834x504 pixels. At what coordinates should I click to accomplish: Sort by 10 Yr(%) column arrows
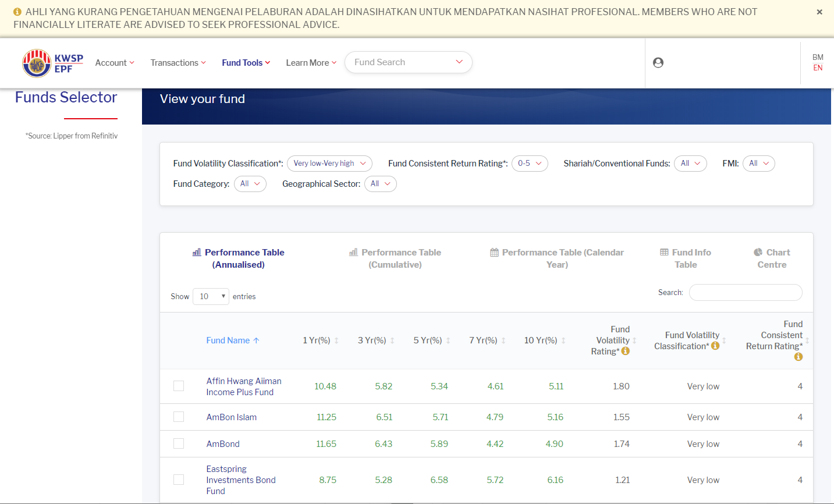click(563, 340)
